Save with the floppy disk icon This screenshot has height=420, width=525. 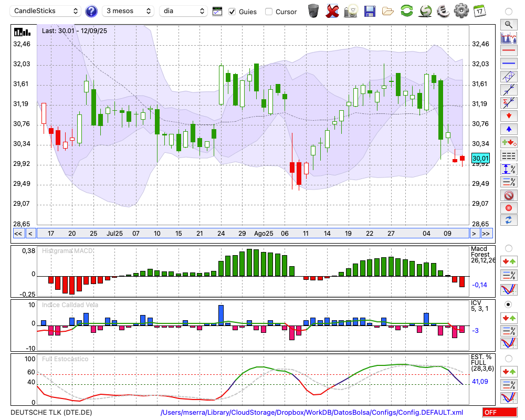coord(370,11)
